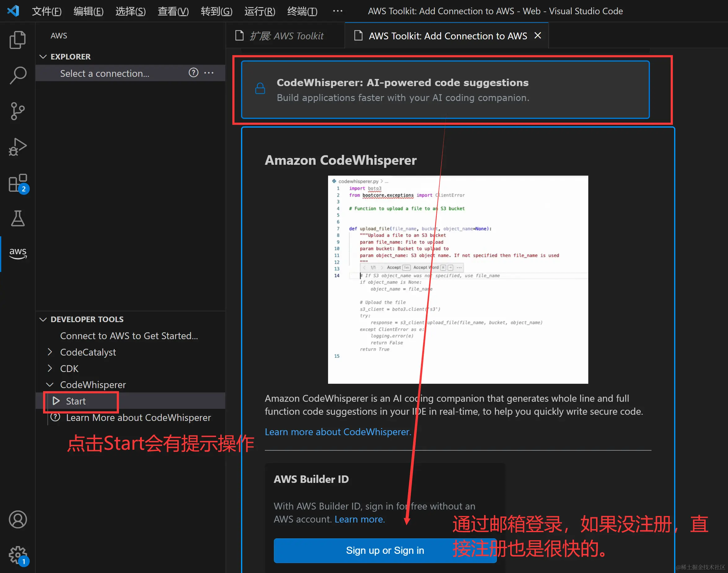Image resolution: width=728 pixels, height=573 pixels.
Task: Collapse the EXPLORER section
Action: click(43, 57)
